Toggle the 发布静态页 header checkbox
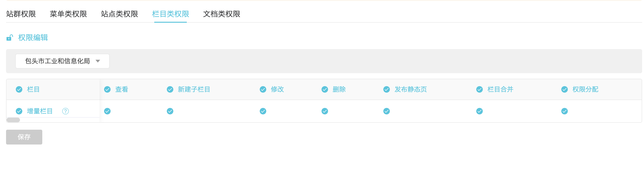 pos(387,89)
